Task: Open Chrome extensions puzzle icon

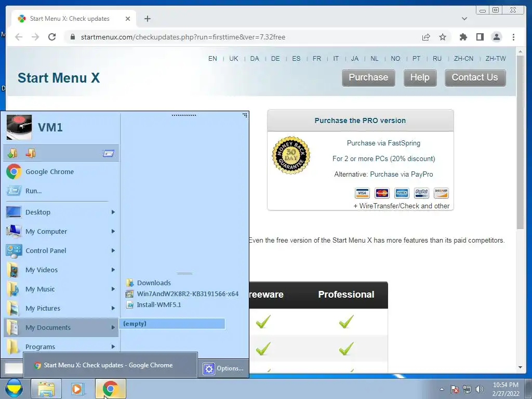Action: tap(463, 37)
